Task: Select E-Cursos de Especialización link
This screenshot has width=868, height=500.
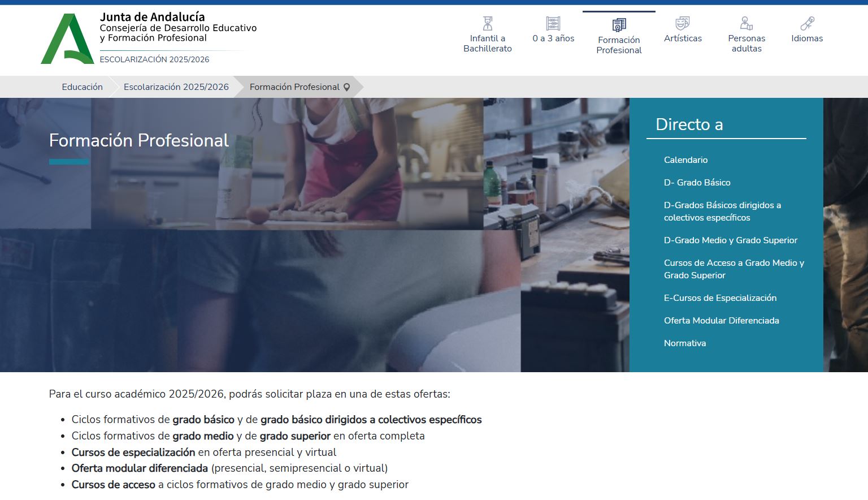Action: tap(720, 298)
